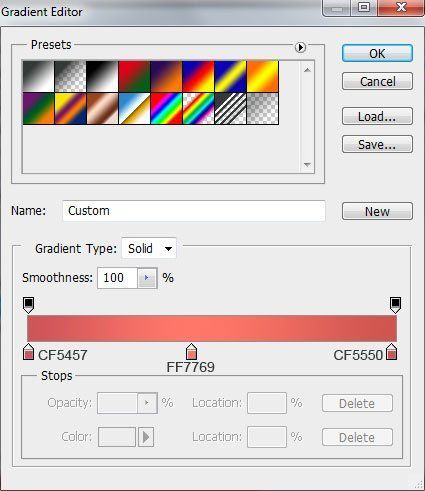The image size is (425, 491).
Task: Choose the diagonal transparent stripes preset
Action: pyautogui.click(x=231, y=108)
